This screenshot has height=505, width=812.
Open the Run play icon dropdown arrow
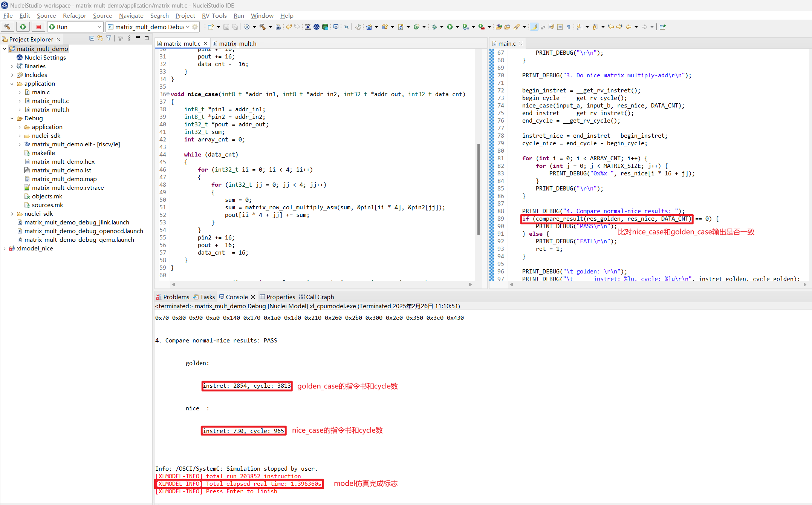tap(457, 27)
